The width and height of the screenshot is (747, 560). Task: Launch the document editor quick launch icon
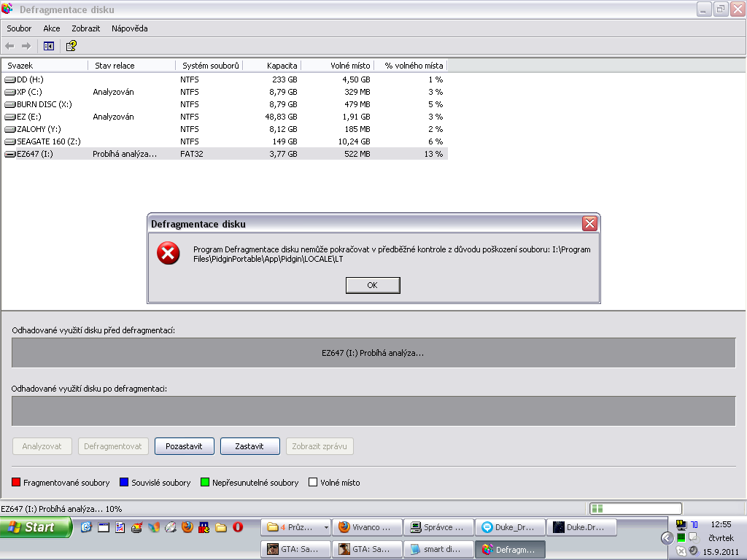click(120, 527)
